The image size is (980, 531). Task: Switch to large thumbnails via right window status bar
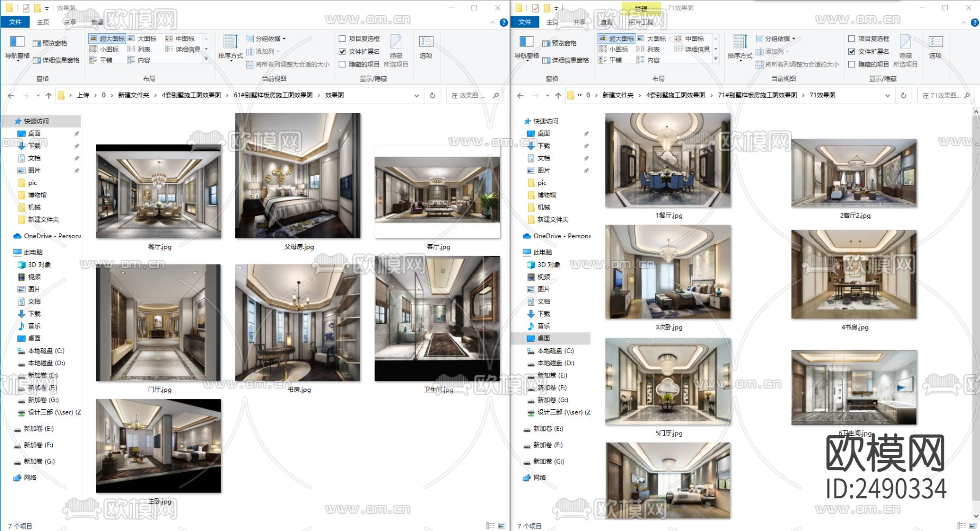pos(972,526)
